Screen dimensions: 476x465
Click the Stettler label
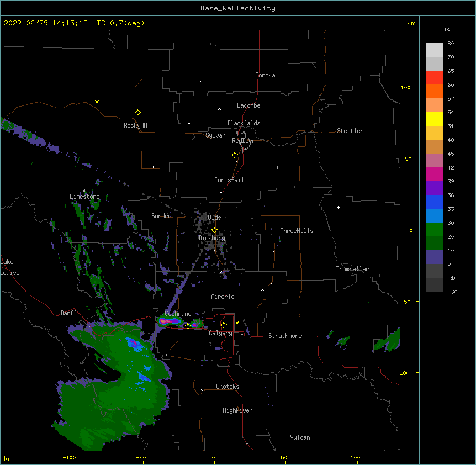(x=350, y=131)
